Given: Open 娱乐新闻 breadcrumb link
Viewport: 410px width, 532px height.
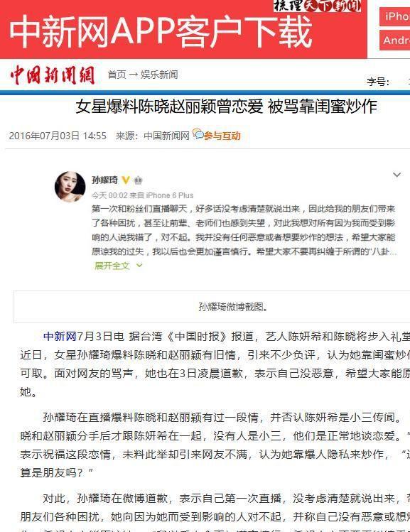Looking at the screenshot, I should [159, 75].
